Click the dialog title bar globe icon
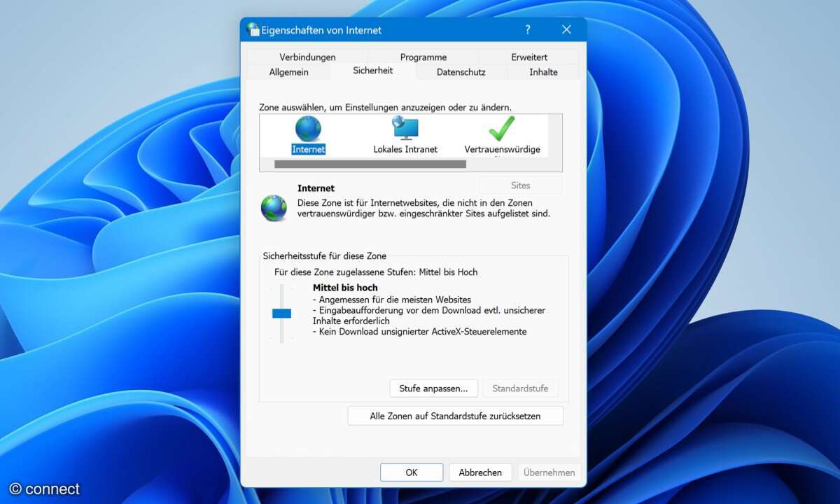840x504 pixels. [253, 29]
